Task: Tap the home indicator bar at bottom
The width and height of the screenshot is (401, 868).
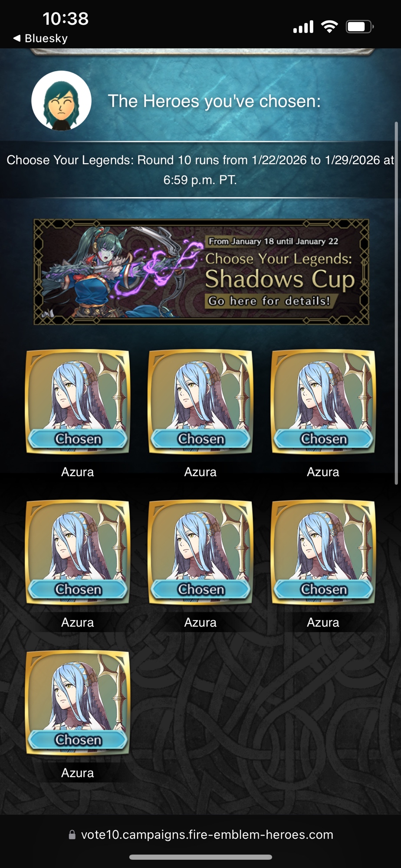Action: coord(200,857)
